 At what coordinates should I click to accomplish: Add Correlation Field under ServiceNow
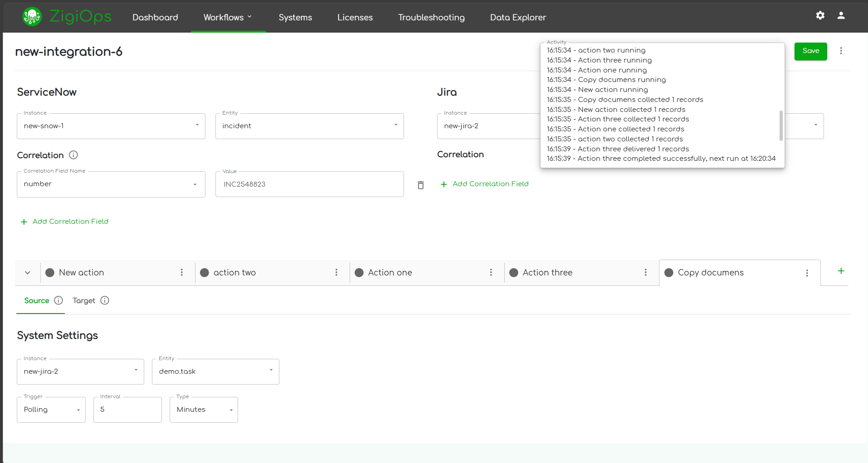(x=65, y=222)
